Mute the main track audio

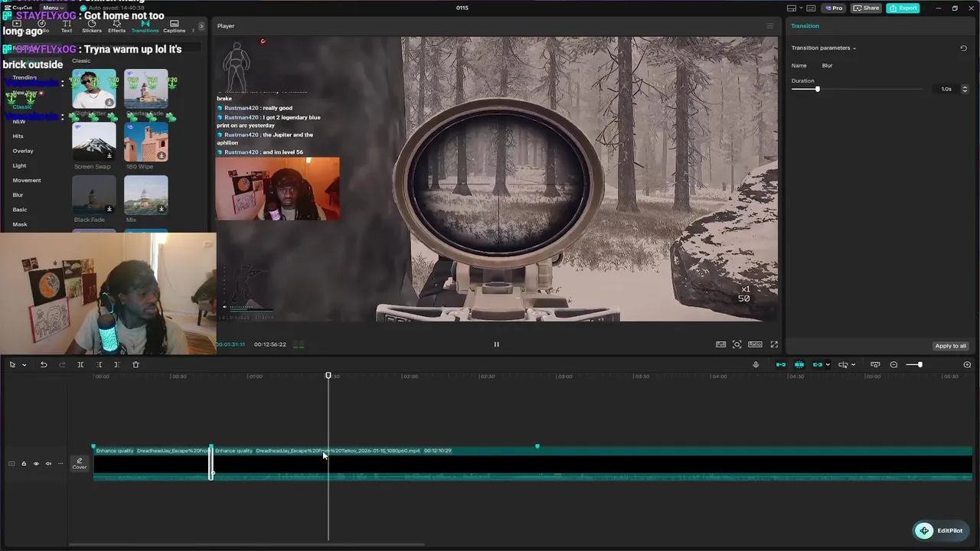pyautogui.click(x=48, y=464)
